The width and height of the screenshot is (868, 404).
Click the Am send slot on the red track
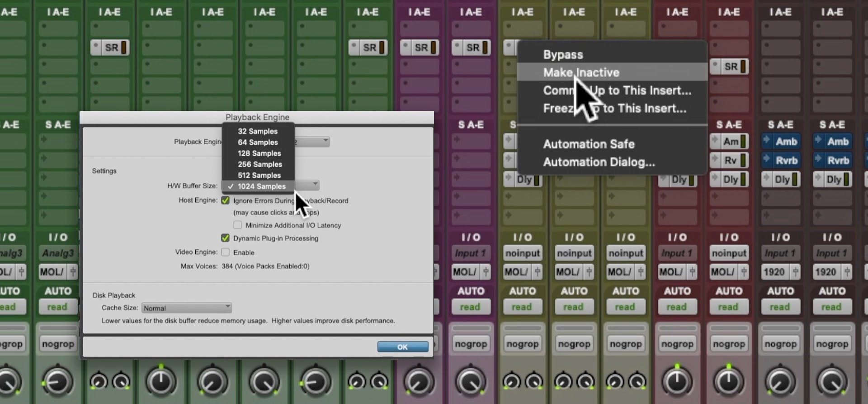[729, 142]
